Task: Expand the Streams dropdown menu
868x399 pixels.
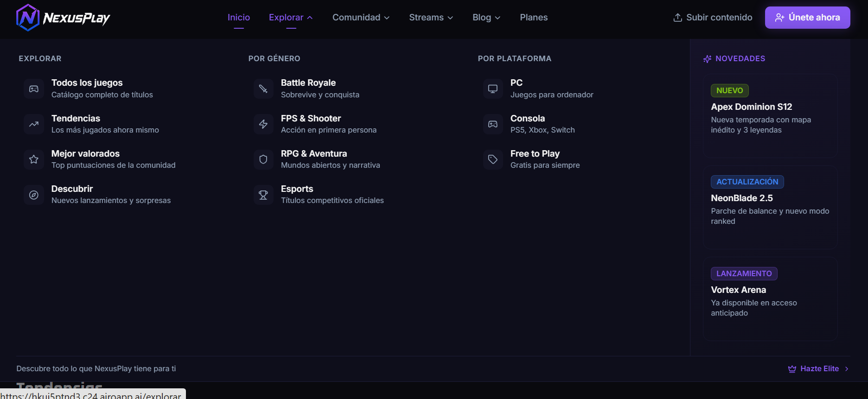Action: tap(431, 18)
